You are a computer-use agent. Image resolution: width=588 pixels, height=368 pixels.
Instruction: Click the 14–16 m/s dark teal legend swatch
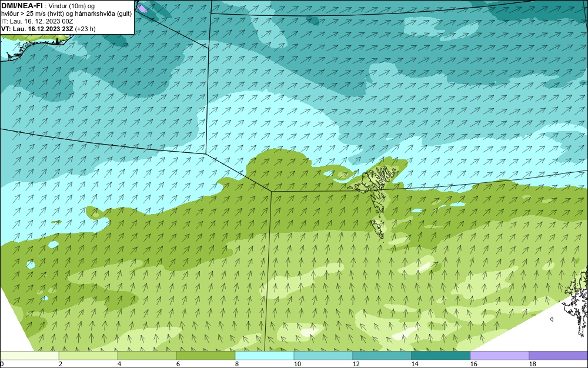(441, 355)
